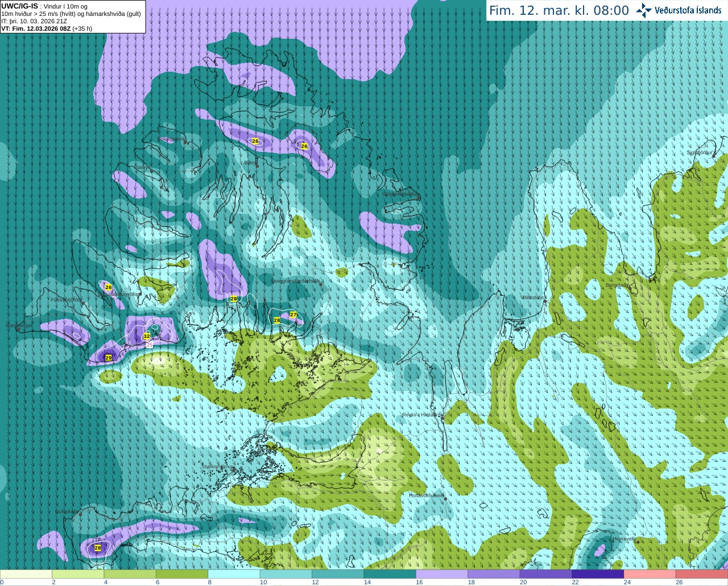The image size is (728, 586).
Task: Select the 4–6 m/s legend swatch
Action: (130, 574)
